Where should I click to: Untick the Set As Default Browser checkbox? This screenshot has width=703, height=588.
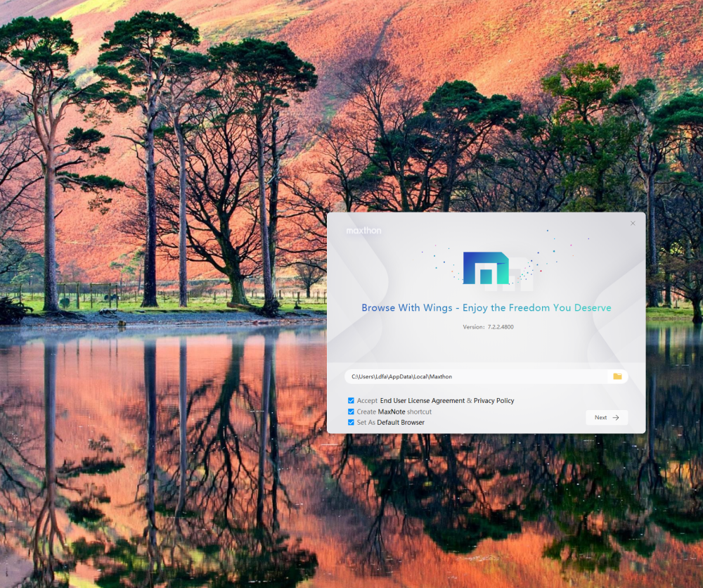pos(351,423)
